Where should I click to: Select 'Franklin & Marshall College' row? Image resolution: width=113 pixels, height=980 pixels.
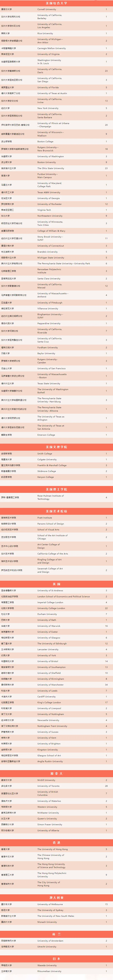click(56, 465)
